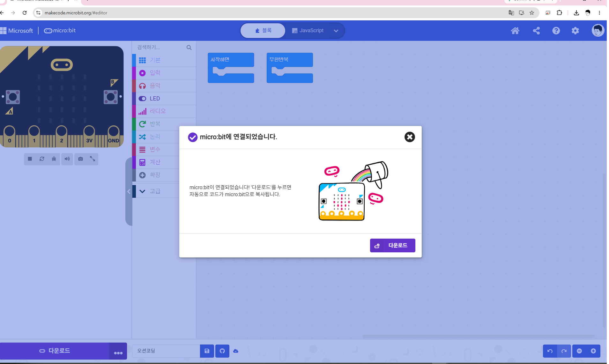Bookmark this page with the star
609x364 pixels.
532,13
